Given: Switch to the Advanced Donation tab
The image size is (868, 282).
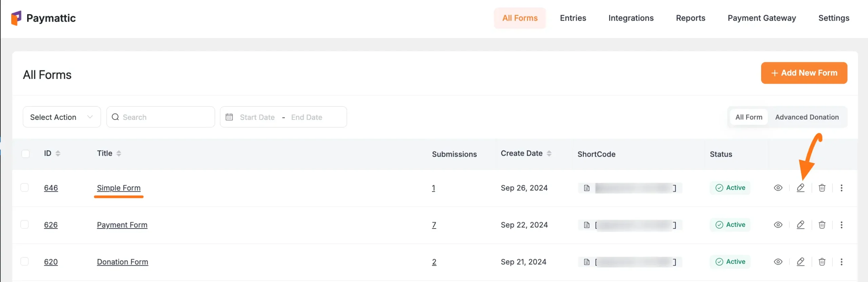Looking at the screenshot, I should (x=807, y=117).
